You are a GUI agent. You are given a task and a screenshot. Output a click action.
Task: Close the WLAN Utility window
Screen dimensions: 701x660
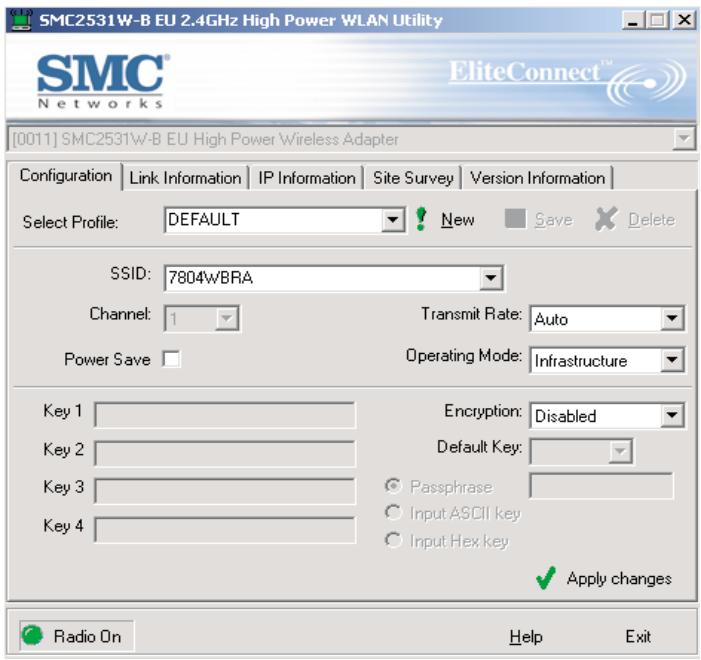click(x=684, y=20)
